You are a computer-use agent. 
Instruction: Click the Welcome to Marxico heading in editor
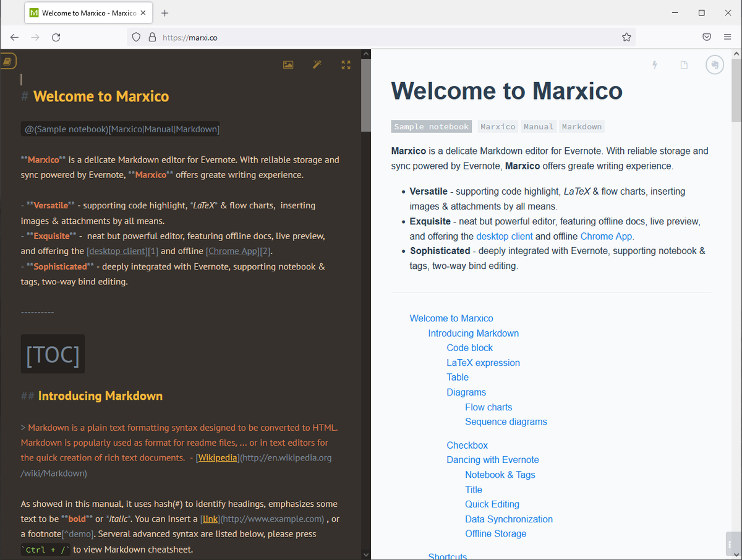coord(101,96)
